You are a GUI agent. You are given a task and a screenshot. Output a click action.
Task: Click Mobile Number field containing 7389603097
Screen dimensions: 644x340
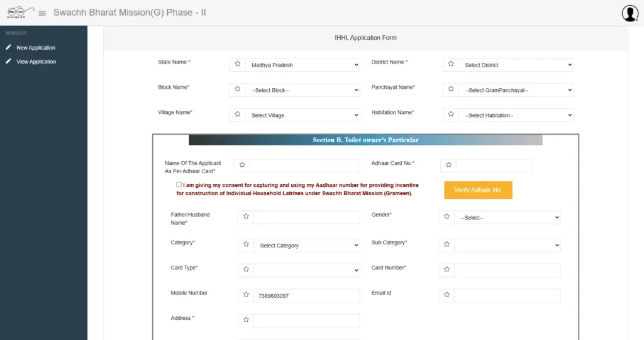point(307,295)
